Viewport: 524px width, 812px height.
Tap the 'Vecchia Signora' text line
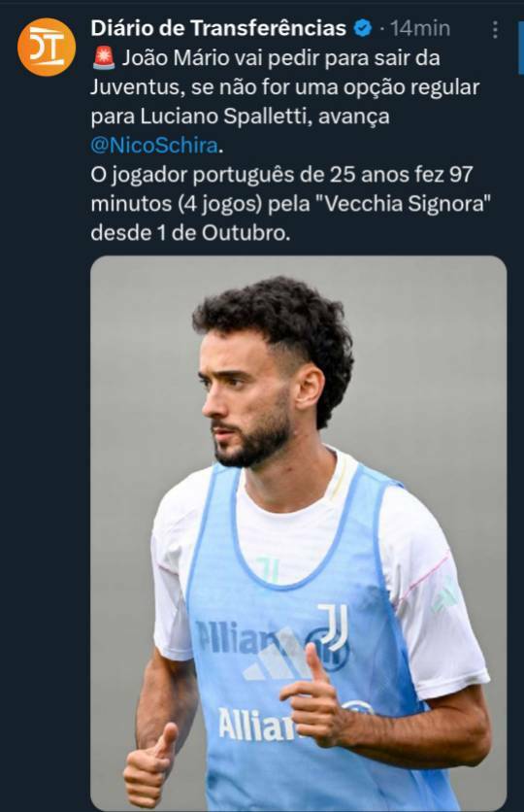(290, 204)
